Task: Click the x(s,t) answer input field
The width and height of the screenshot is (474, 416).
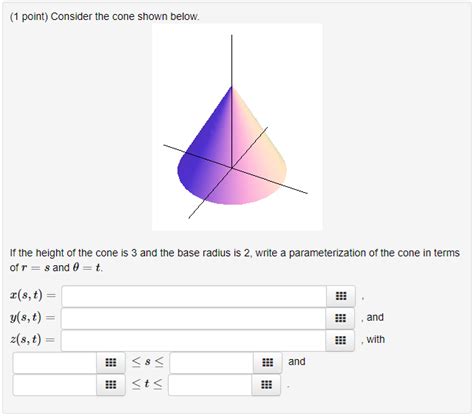Action: 194,296
